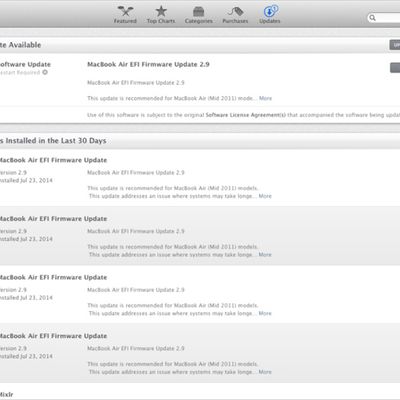Expand More link in available update description

click(265, 98)
